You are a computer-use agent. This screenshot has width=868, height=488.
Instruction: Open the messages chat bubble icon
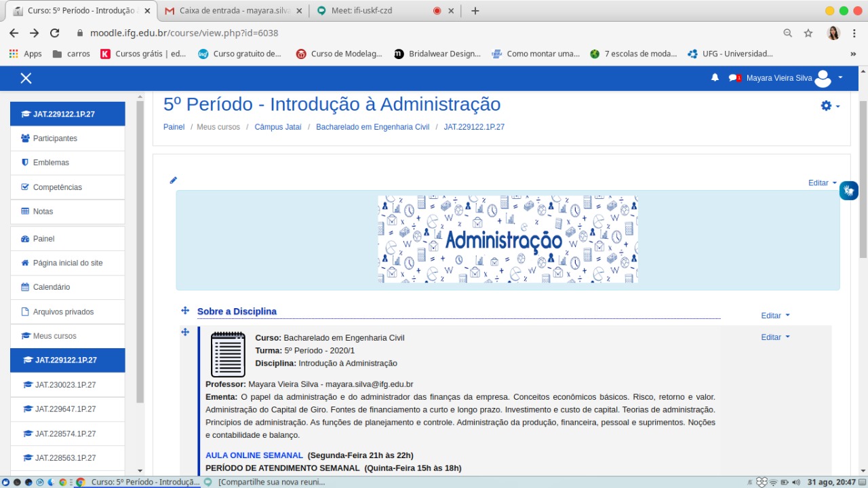734,78
